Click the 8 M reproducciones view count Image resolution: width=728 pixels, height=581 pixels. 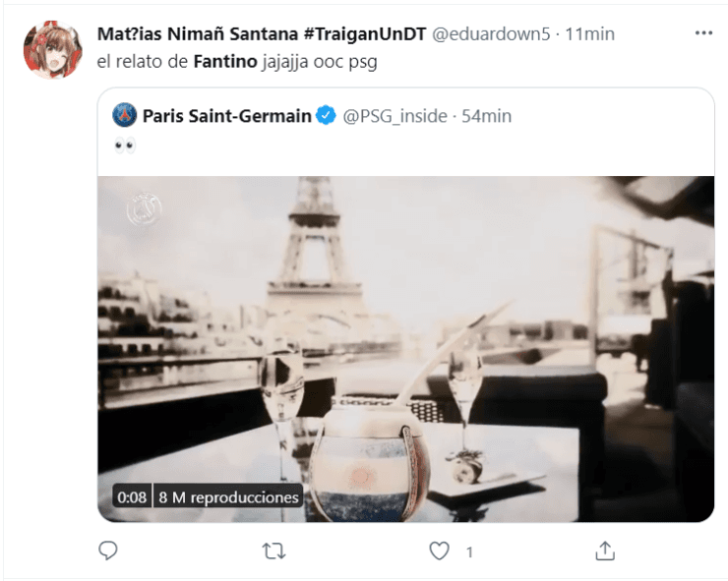pyautogui.click(x=228, y=497)
